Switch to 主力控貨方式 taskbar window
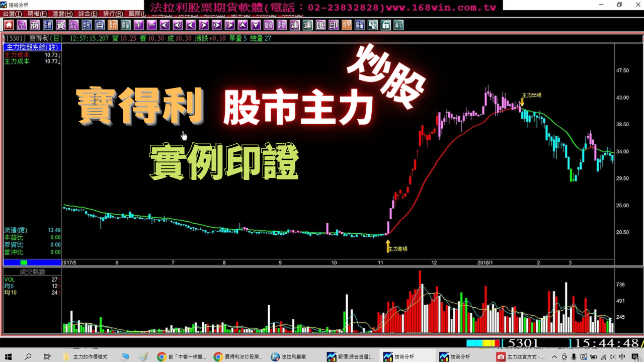 point(521,356)
